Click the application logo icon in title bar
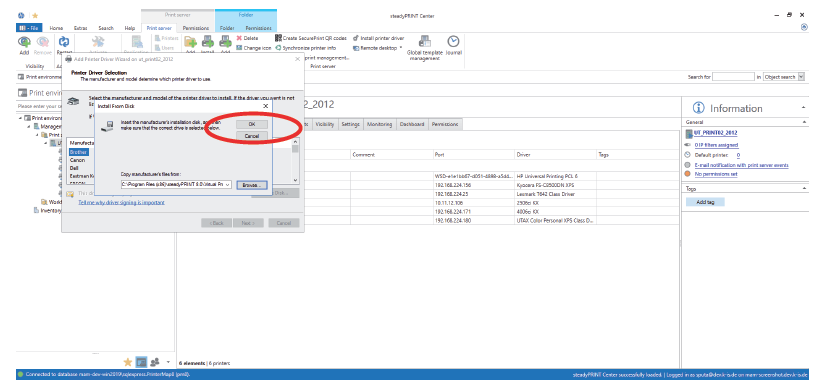 pos(21,16)
